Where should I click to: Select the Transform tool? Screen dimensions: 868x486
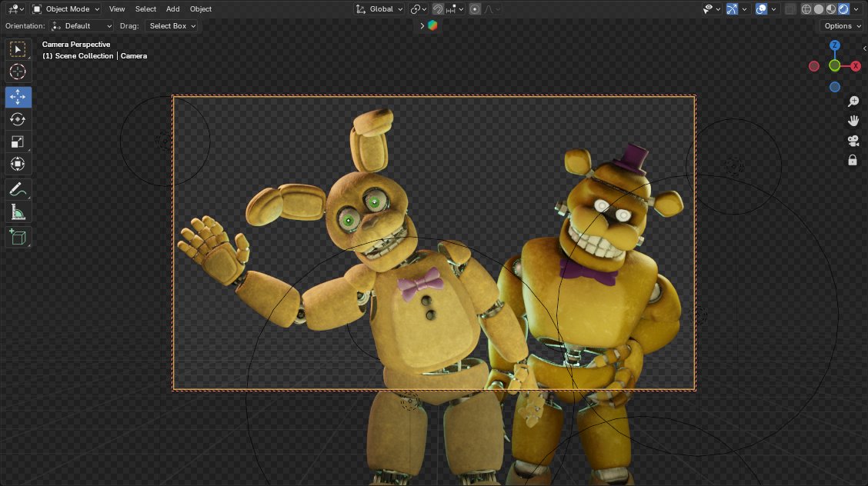click(18, 165)
